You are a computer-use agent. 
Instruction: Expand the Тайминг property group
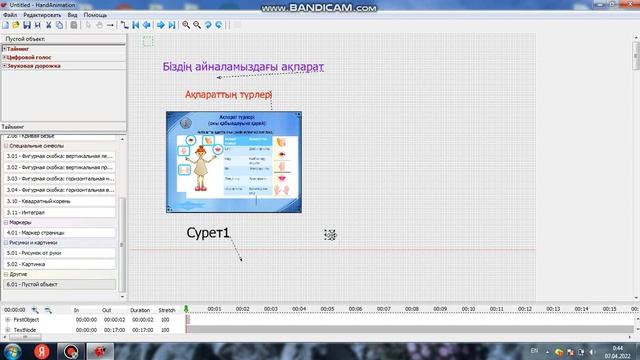pyautogui.click(x=4, y=49)
